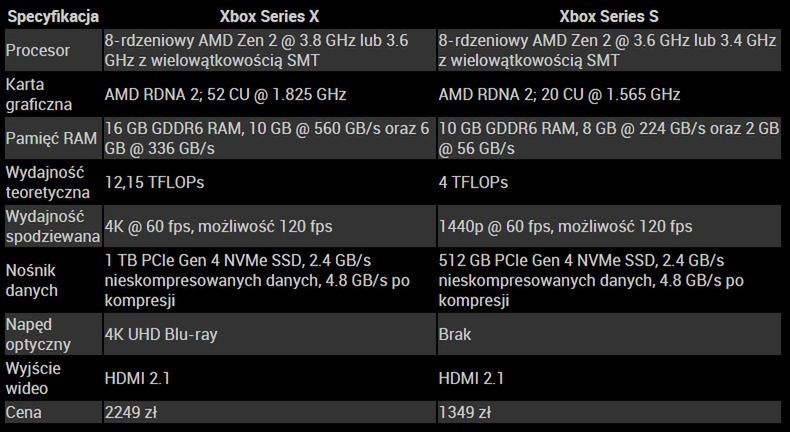Click the 1440p @ 60 fps cell

pyautogui.click(x=565, y=227)
